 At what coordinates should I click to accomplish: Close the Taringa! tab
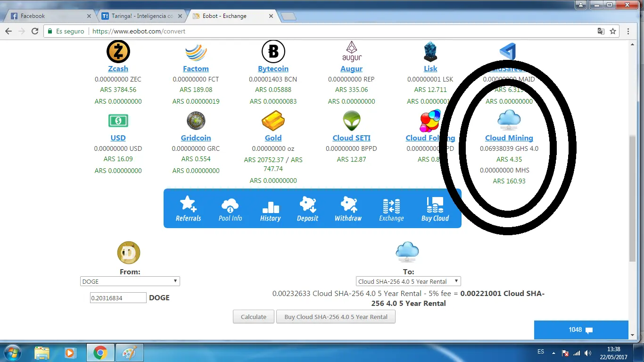180,16
